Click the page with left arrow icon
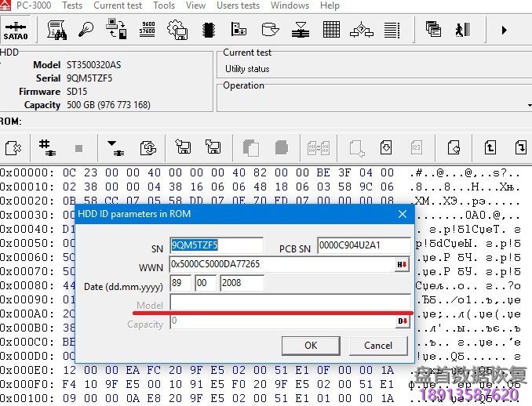 (x=454, y=148)
